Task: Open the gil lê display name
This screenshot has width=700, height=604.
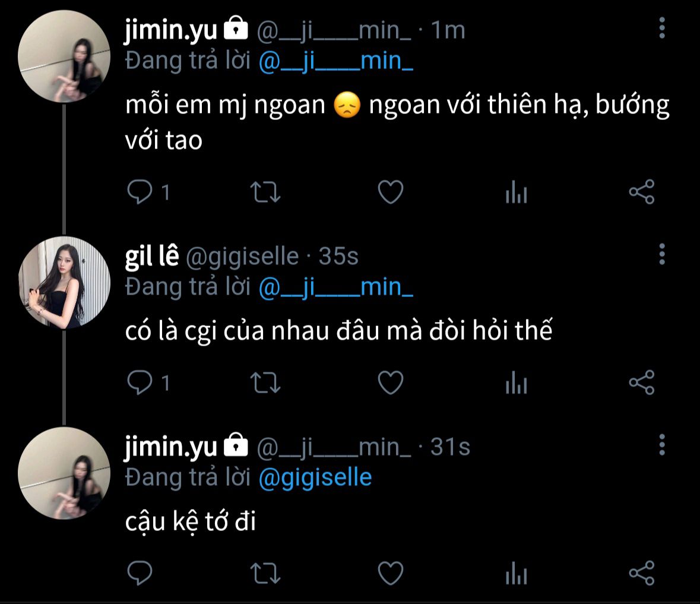Action: point(151,256)
